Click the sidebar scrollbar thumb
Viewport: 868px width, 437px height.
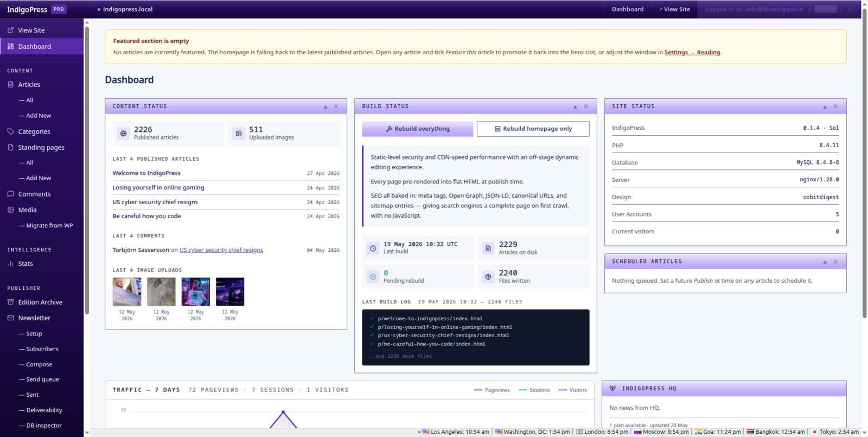(x=87, y=169)
